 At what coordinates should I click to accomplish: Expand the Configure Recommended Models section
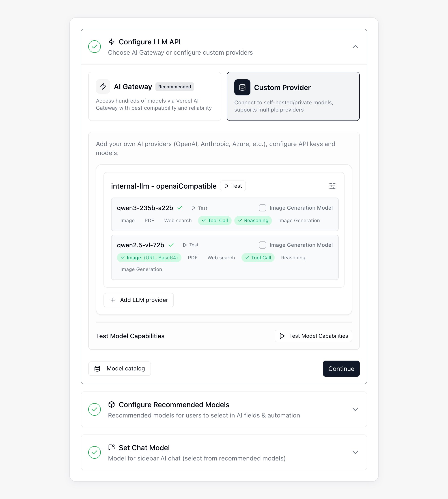point(355,409)
